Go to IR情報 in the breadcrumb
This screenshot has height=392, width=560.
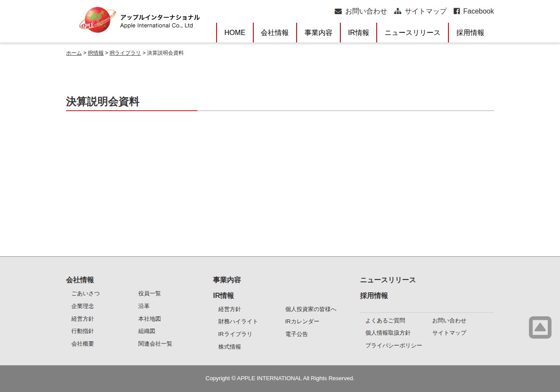coord(96,53)
